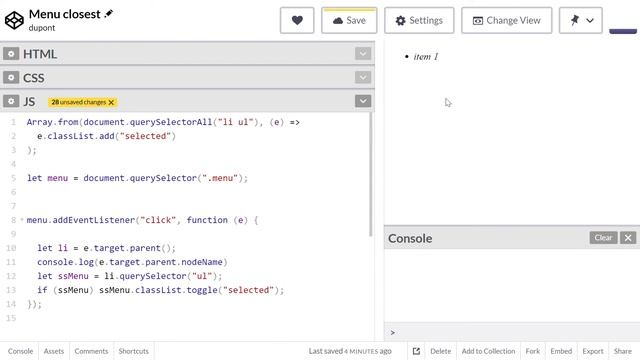The width and height of the screenshot is (640, 360).
Task: Open Shortcuts from footer bar
Action: coord(133,351)
